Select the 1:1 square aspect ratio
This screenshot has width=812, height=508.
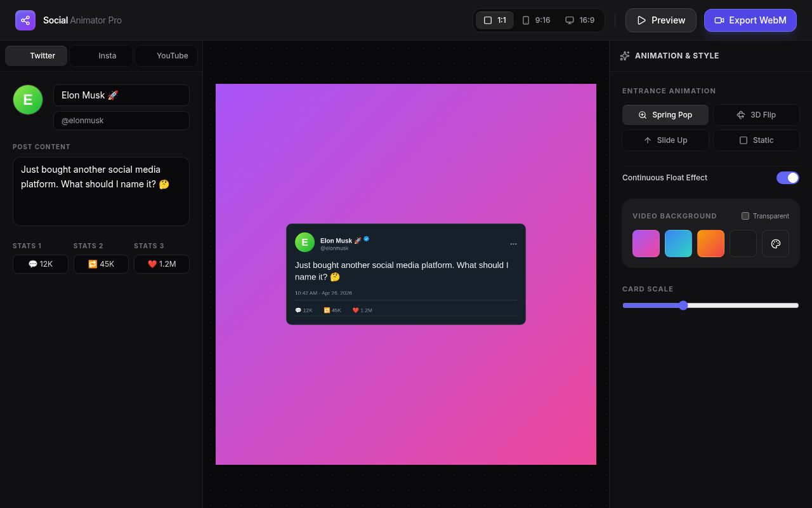point(495,20)
